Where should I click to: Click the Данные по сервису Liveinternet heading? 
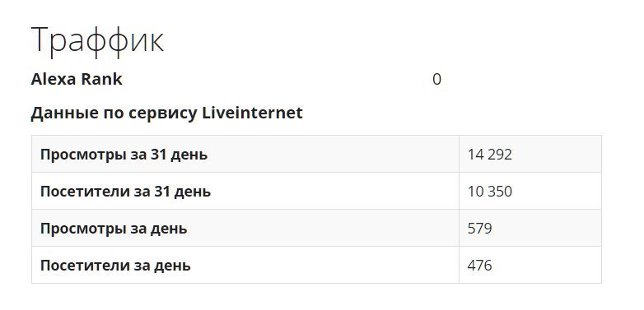tap(166, 113)
